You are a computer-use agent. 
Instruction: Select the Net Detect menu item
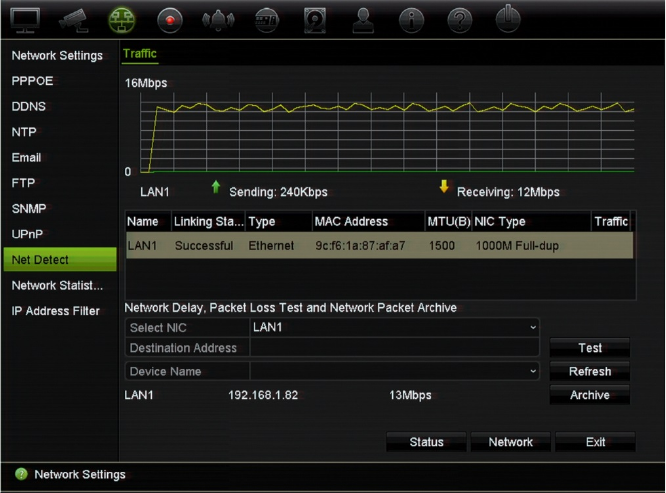60,259
